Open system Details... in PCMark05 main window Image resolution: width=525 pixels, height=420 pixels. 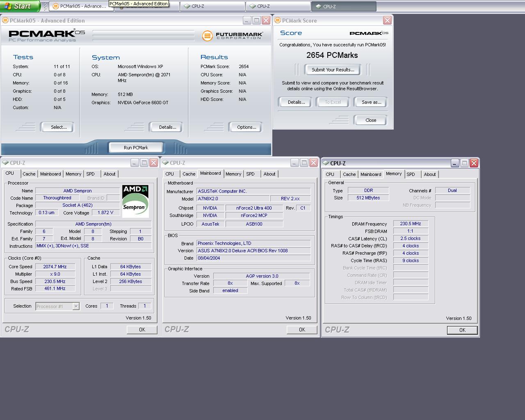pos(167,127)
